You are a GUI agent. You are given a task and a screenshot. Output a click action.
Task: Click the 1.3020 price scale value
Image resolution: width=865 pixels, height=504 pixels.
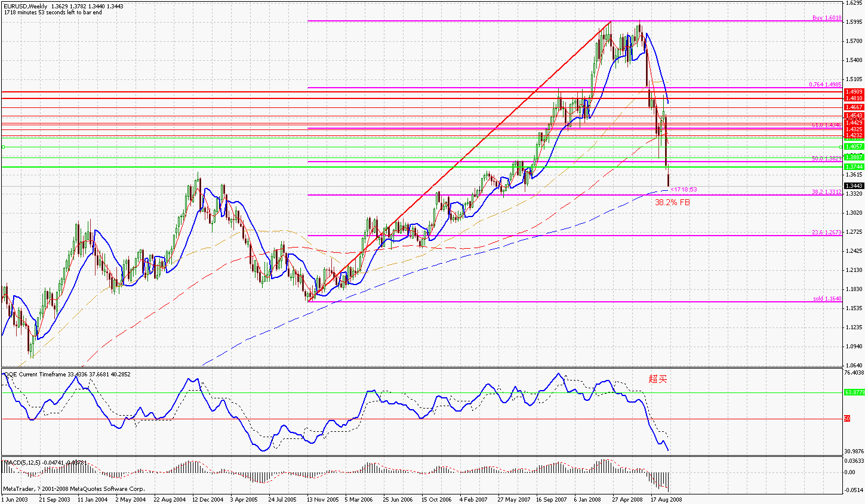point(854,213)
